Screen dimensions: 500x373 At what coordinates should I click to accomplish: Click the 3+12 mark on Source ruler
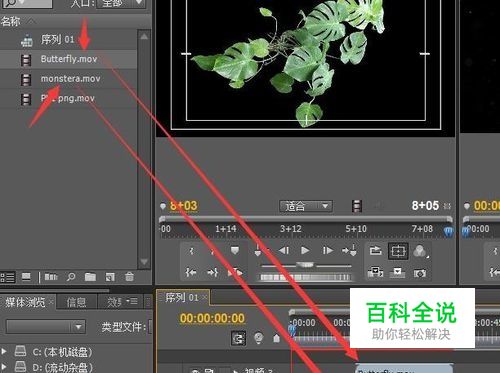(x=291, y=229)
